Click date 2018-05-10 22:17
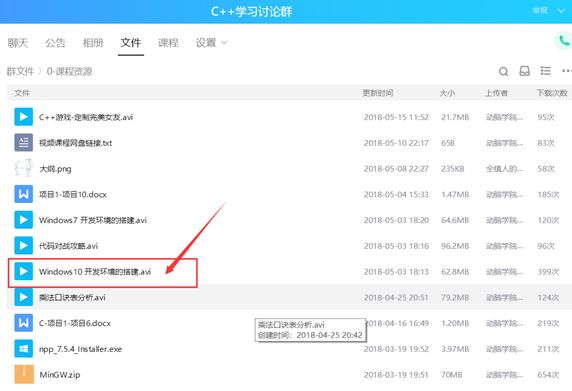This screenshot has width=572, height=391. click(396, 143)
